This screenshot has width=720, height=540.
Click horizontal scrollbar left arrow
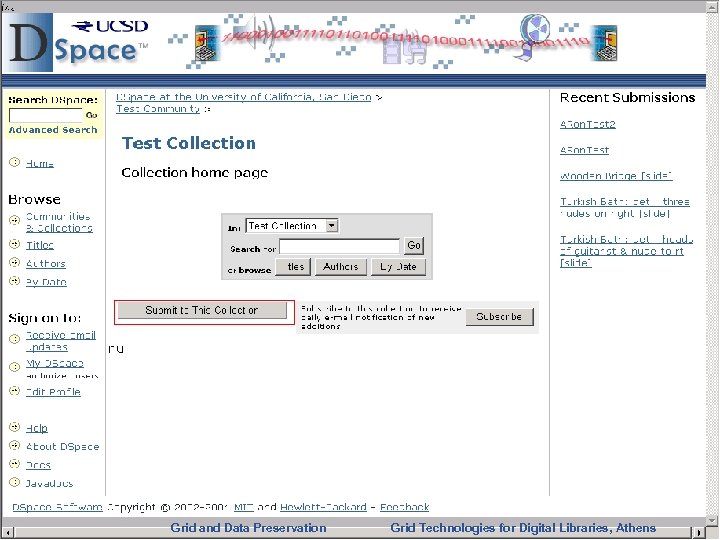coord(7,533)
